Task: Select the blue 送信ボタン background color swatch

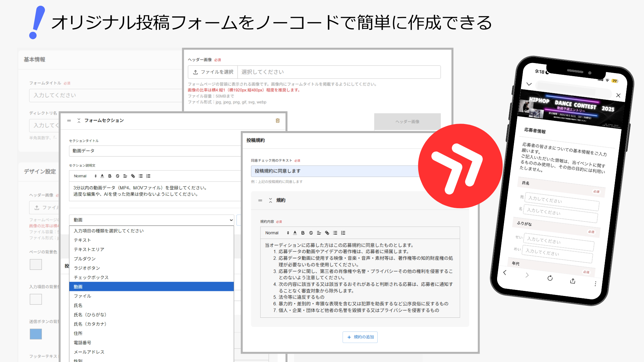Action: click(x=36, y=334)
